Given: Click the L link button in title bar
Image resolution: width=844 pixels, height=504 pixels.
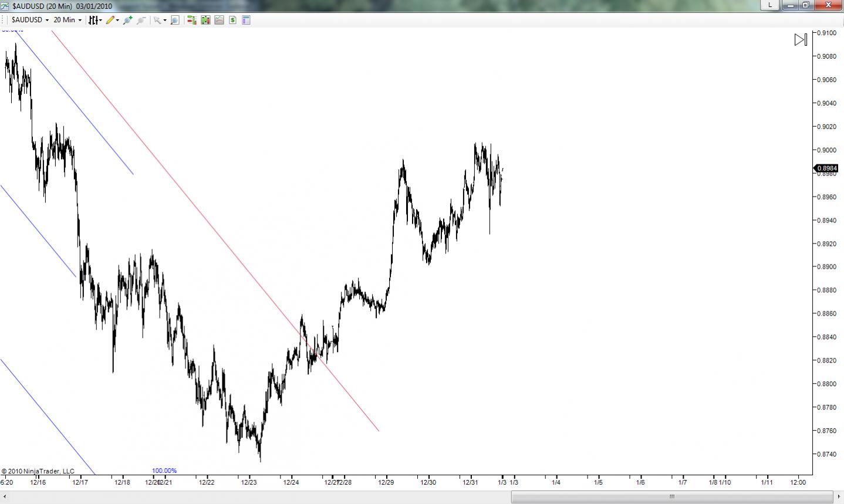Looking at the screenshot, I should point(770,5).
